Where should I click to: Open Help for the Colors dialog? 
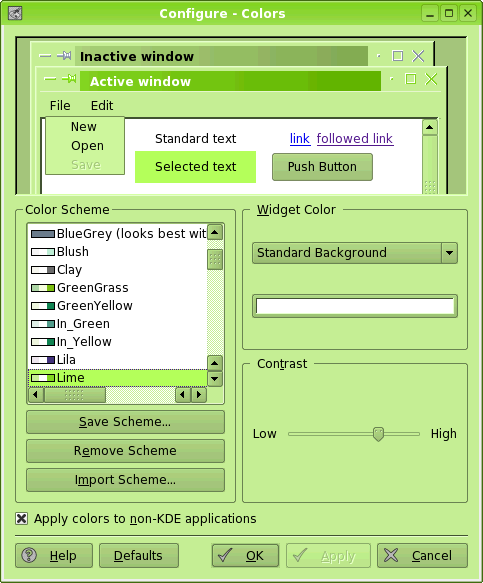coord(54,555)
